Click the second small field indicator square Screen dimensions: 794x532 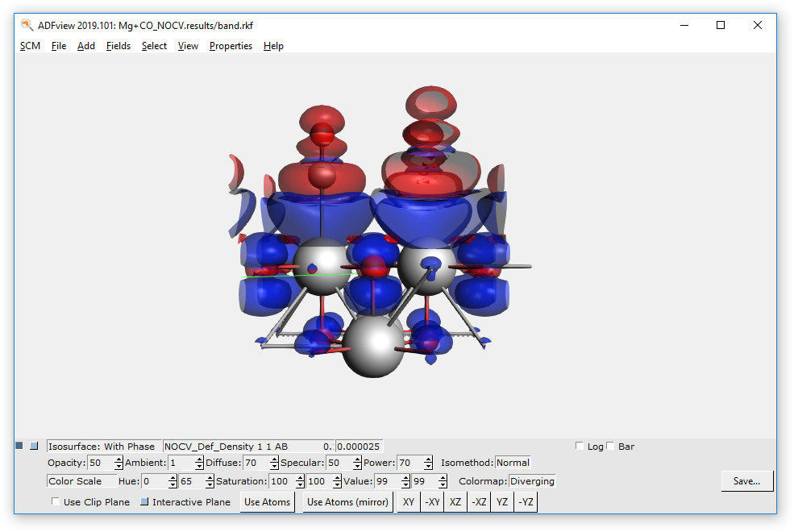coord(34,445)
